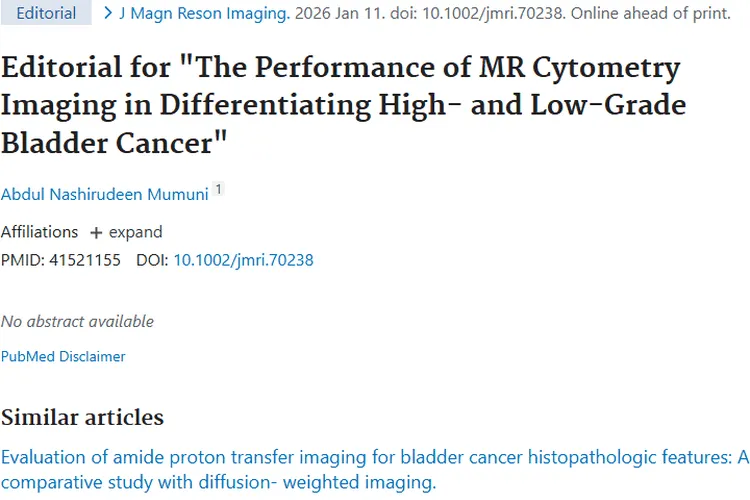Image resolution: width=750 pixels, height=500 pixels.
Task: Click the Similar articles section heading
Action: [82, 416]
